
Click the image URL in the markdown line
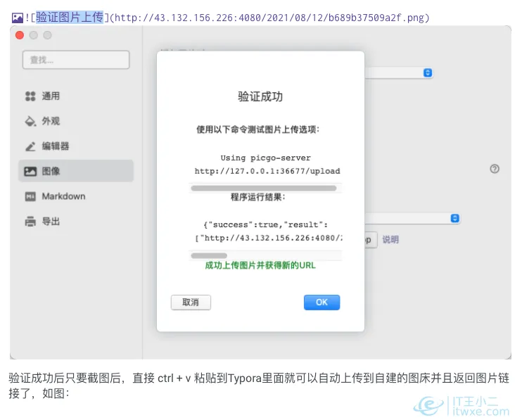pyautogui.click(x=269, y=18)
